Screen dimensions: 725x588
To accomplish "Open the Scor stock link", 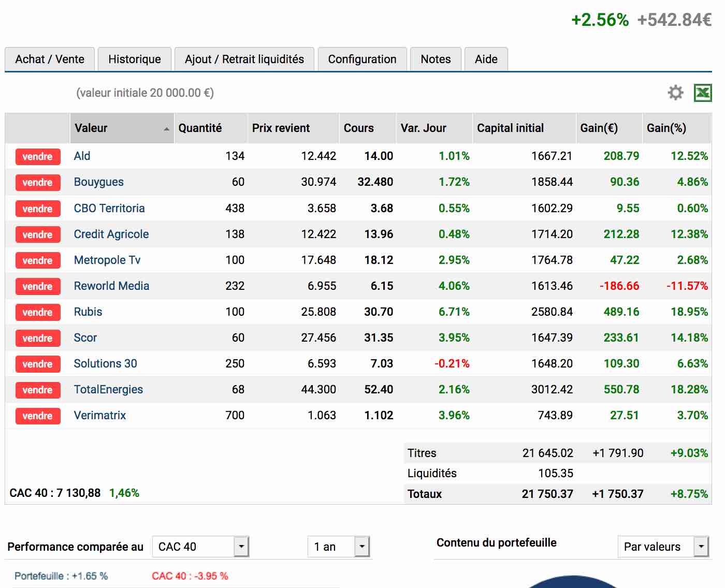I will pos(85,337).
